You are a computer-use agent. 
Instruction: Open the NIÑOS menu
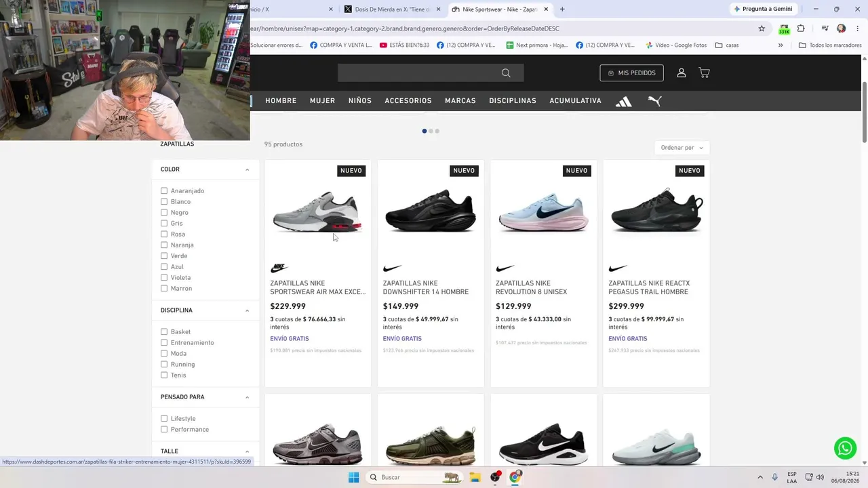coord(360,100)
